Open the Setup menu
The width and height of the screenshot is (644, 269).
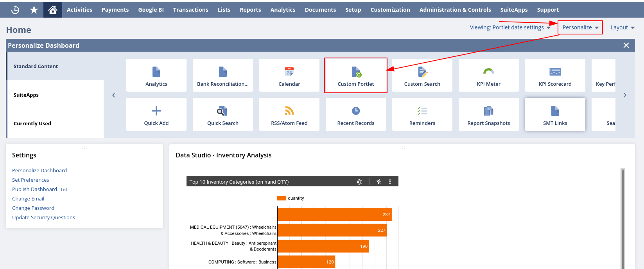coord(353,10)
